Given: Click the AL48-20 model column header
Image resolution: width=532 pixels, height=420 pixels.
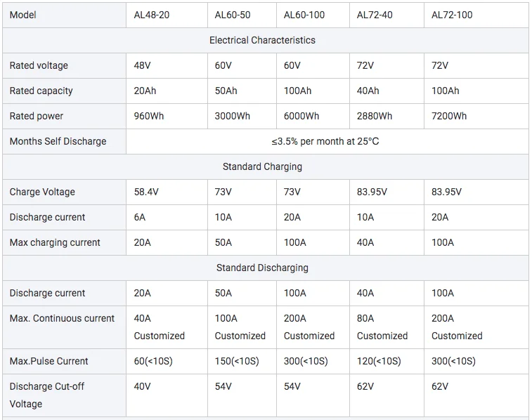Looking at the screenshot, I should [152, 15].
